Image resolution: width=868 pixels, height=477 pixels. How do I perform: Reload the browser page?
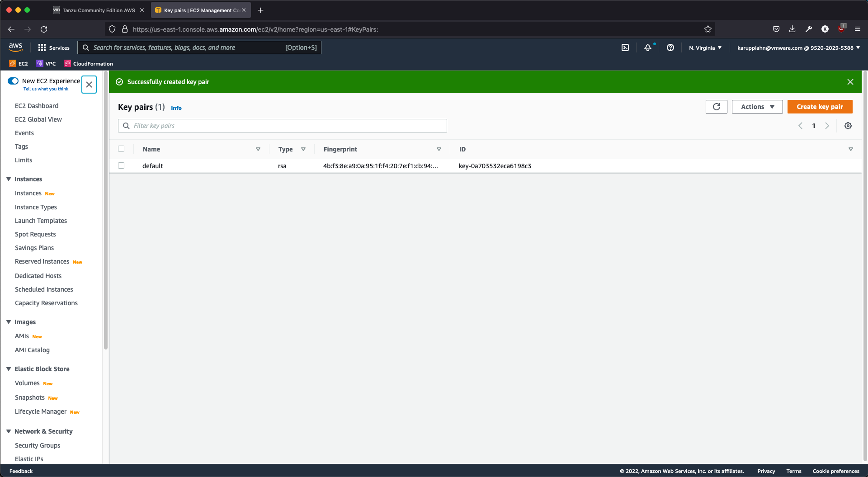(x=44, y=29)
